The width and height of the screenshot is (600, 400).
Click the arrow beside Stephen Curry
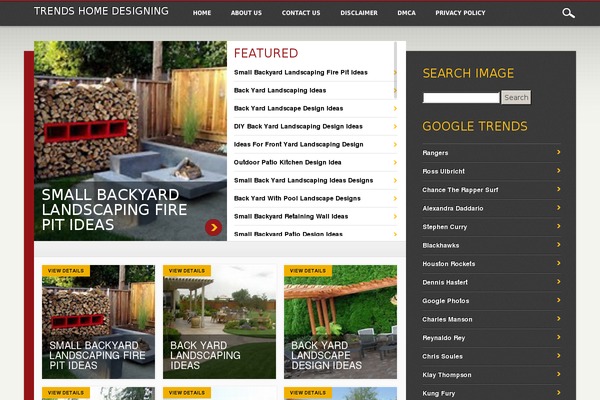click(x=559, y=226)
